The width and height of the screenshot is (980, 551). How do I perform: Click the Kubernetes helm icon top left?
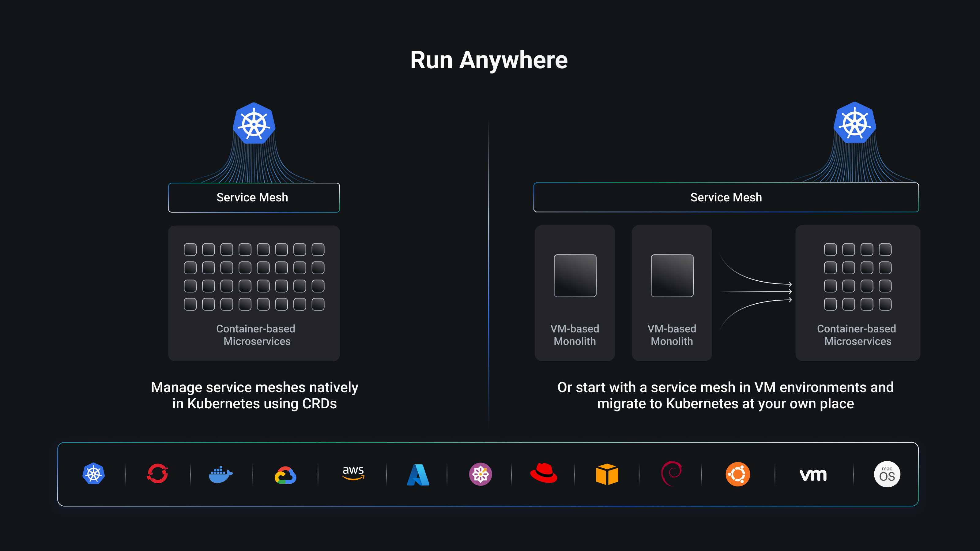click(x=254, y=125)
